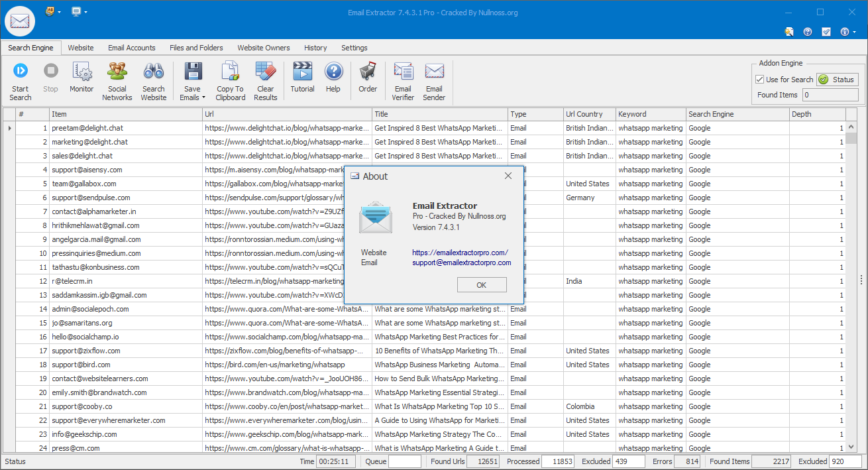Select the emily.smith@brandwatch.com cell

click(x=126, y=392)
